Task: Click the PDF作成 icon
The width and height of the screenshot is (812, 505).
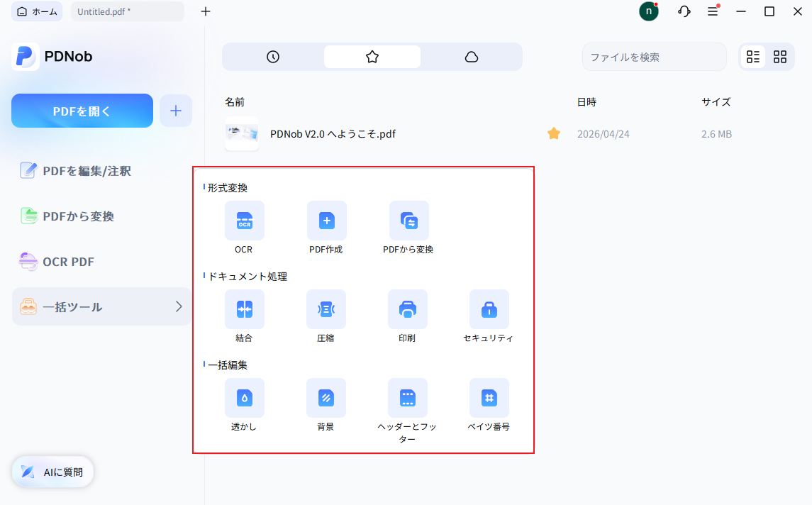Action: click(326, 221)
